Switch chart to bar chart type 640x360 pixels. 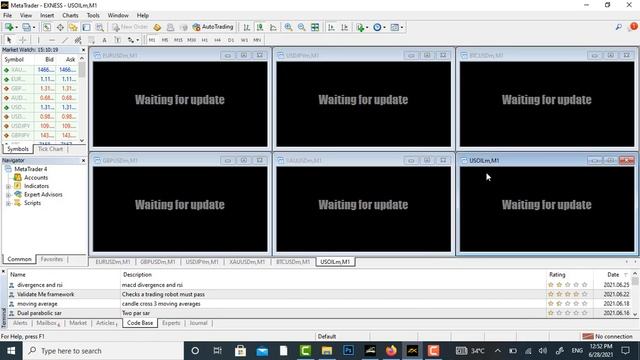[247, 27]
